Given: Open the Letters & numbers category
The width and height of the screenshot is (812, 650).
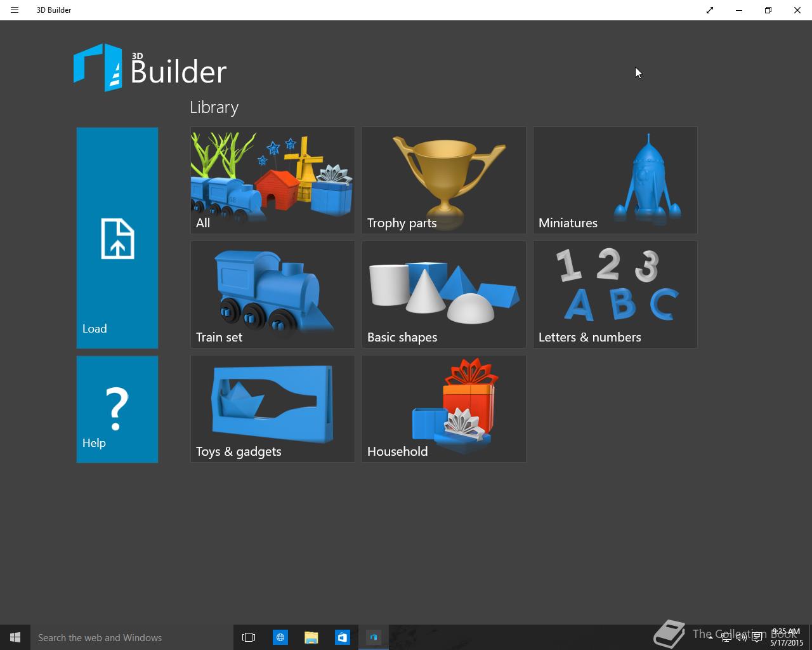Looking at the screenshot, I should [615, 295].
